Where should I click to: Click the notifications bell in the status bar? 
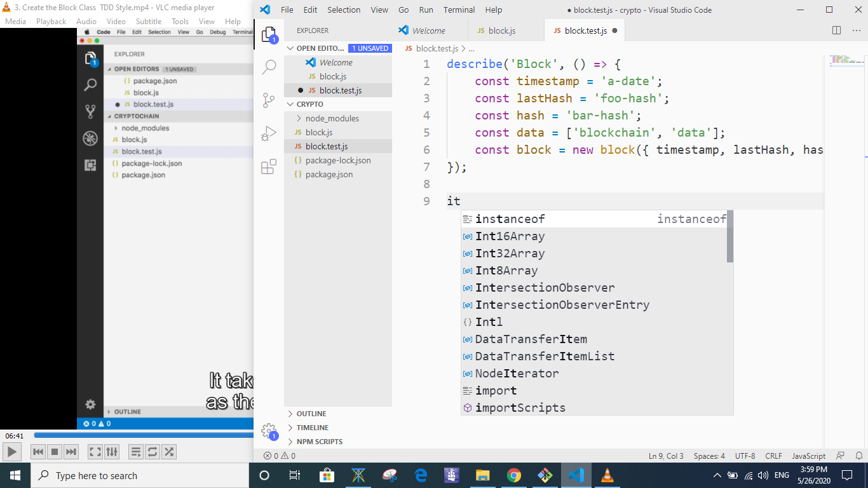(x=858, y=456)
